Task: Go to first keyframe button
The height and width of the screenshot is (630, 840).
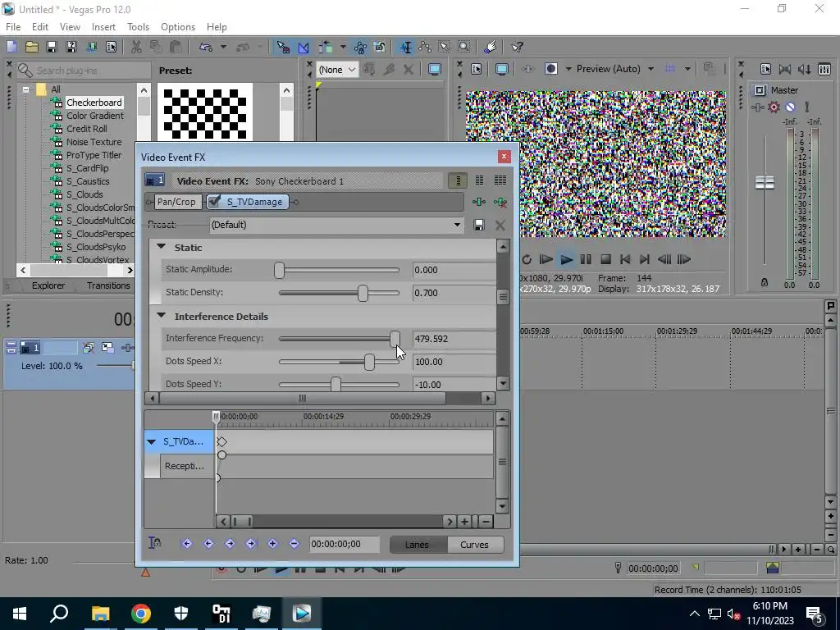Action: coord(186,544)
